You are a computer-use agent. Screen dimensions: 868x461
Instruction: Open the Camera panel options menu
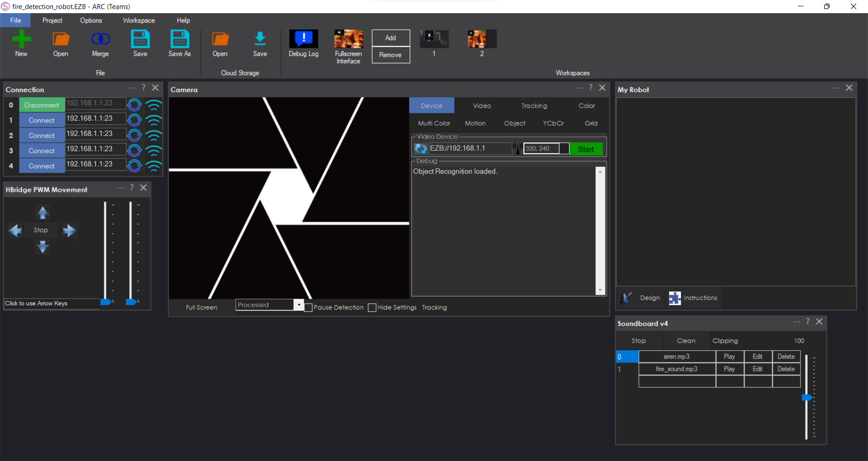(x=580, y=88)
